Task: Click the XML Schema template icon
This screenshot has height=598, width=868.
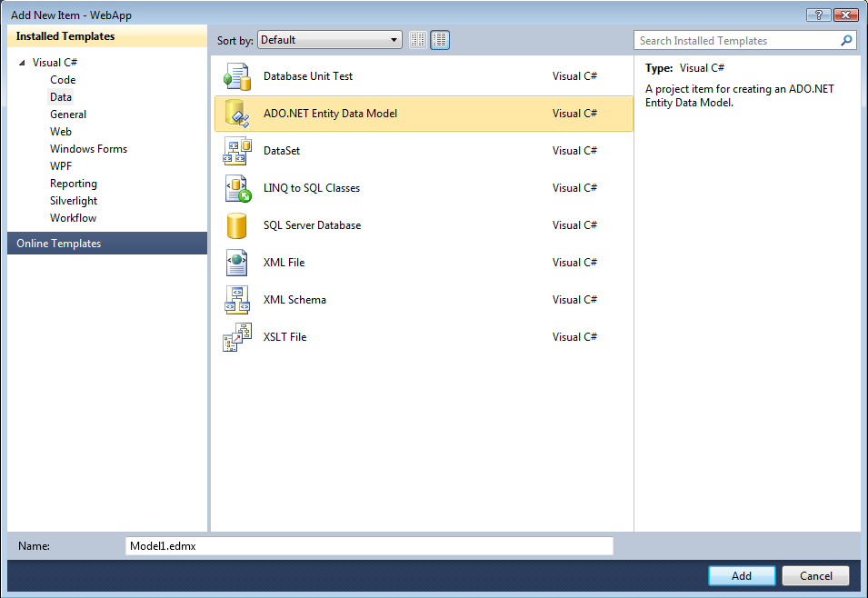Action: (x=237, y=300)
